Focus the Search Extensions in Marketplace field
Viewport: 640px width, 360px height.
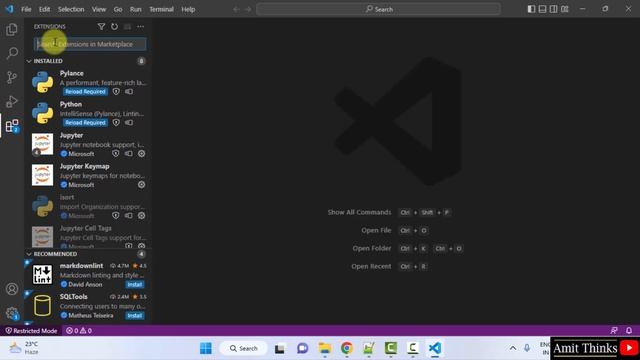(90, 44)
